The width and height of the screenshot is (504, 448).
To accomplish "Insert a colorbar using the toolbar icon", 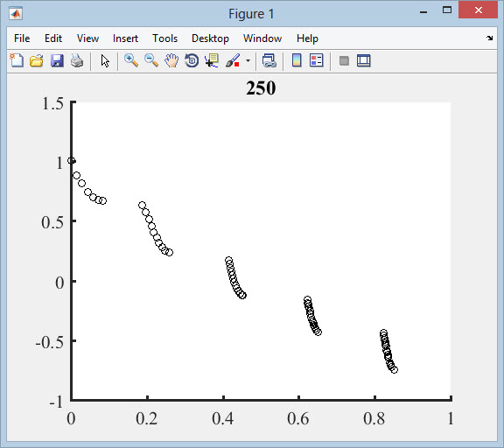I will click(297, 60).
